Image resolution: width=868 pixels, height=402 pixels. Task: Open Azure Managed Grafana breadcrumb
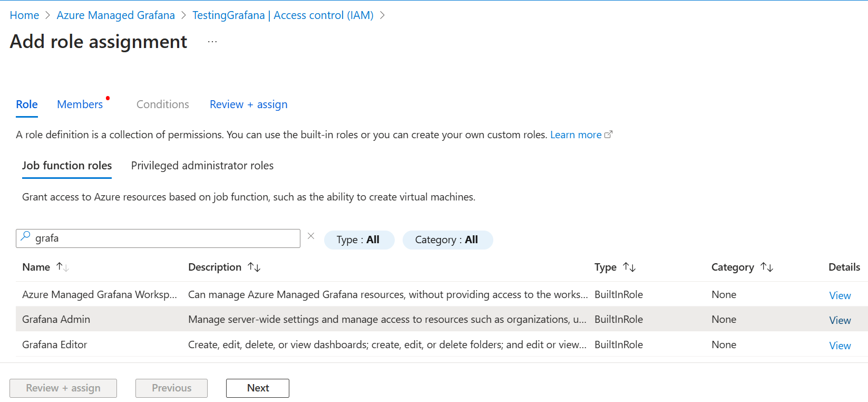[x=116, y=15]
